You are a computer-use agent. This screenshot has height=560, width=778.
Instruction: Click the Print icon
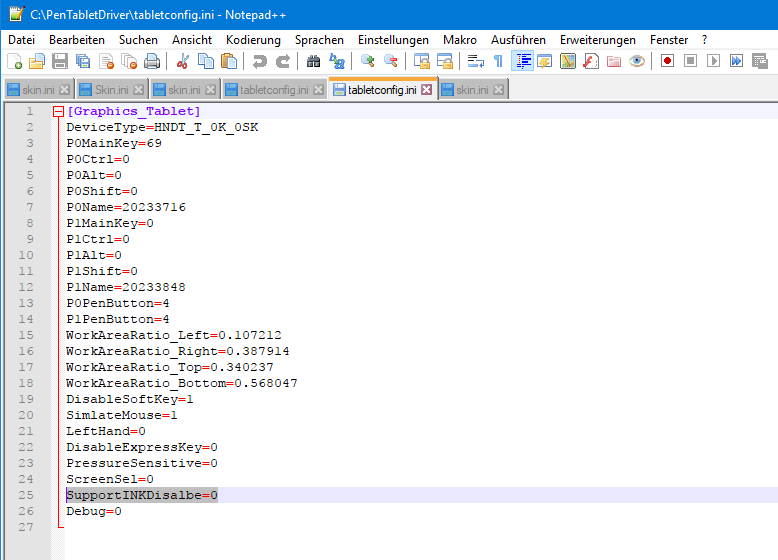(x=152, y=62)
